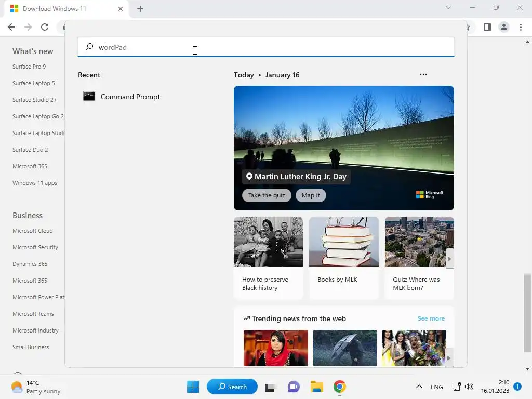Viewport: 532px width, 399px height.
Task: Open the Microsoft Cloud link
Action: [x=33, y=231]
